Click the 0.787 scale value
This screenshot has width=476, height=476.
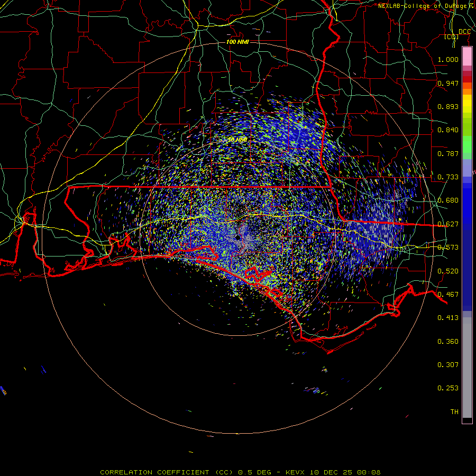pos(448,153)
